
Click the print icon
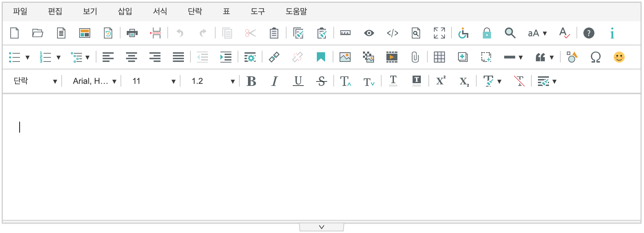coord(132,33)
